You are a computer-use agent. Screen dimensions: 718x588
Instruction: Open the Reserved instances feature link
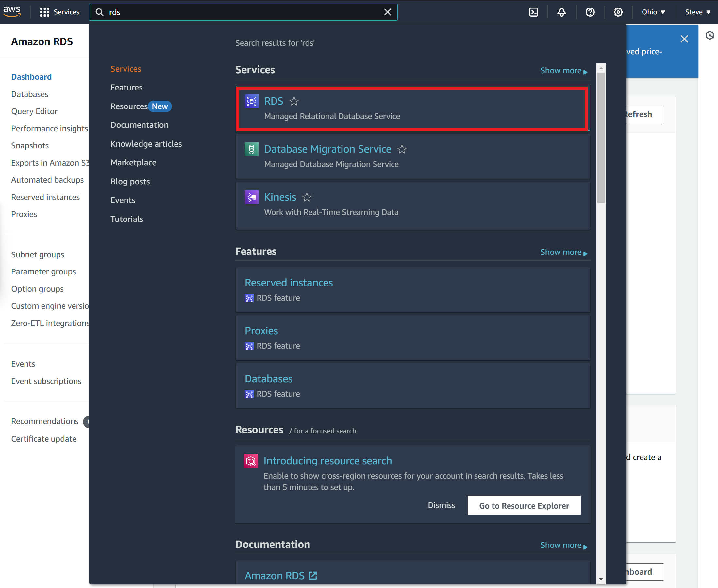pyautogui.click(x=288, y=283)
